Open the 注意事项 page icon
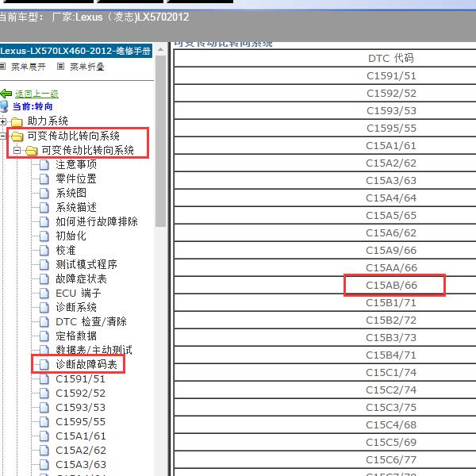Viewport: 476px width, 476px height. (x=44, y=165)
